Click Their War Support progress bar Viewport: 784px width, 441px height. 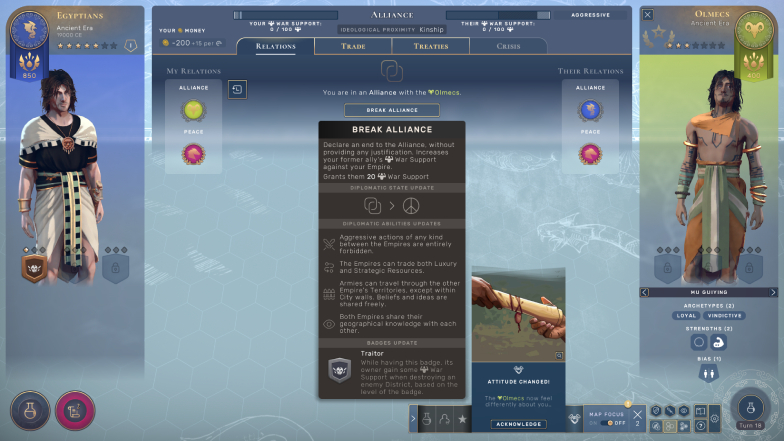[x=498, y=15]
